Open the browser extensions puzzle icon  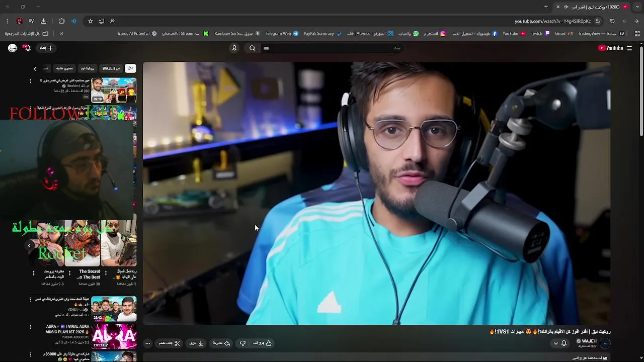62,21
